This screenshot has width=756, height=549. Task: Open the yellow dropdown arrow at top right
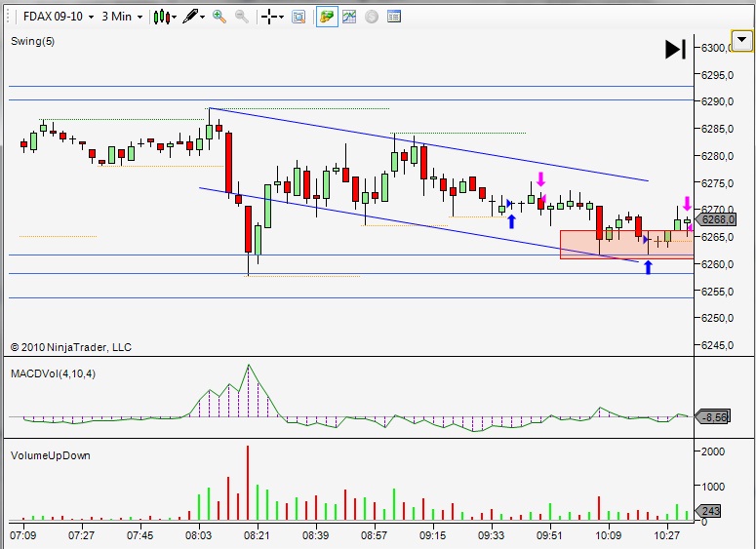click(x=742, y=40)
